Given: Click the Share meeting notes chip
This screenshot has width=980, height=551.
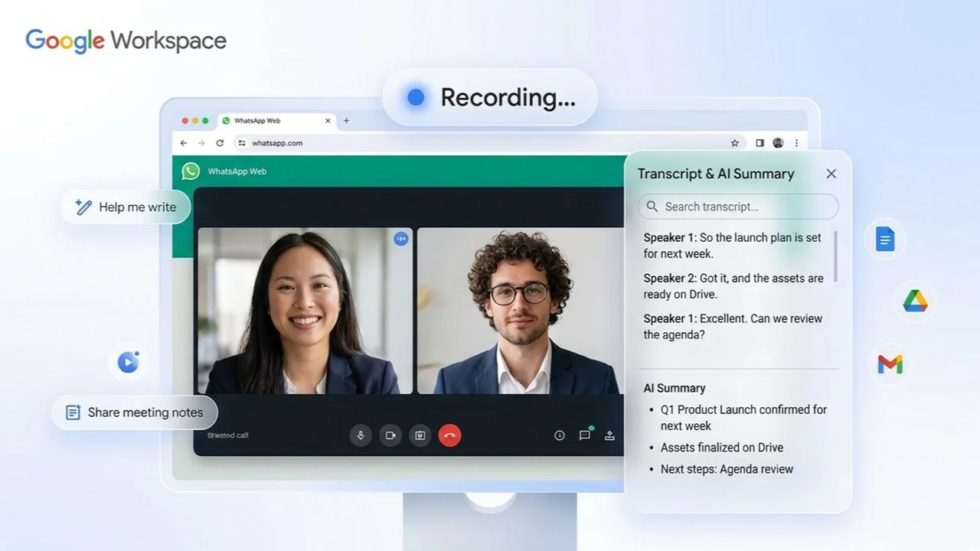Looking at the screenshot, I should click(x=135, y=412).
